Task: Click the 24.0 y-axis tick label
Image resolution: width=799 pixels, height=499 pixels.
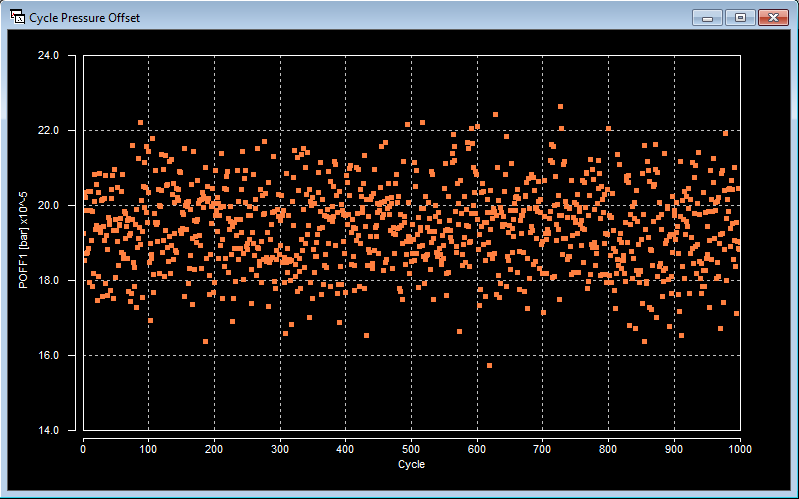Action: tap(49, 56)
